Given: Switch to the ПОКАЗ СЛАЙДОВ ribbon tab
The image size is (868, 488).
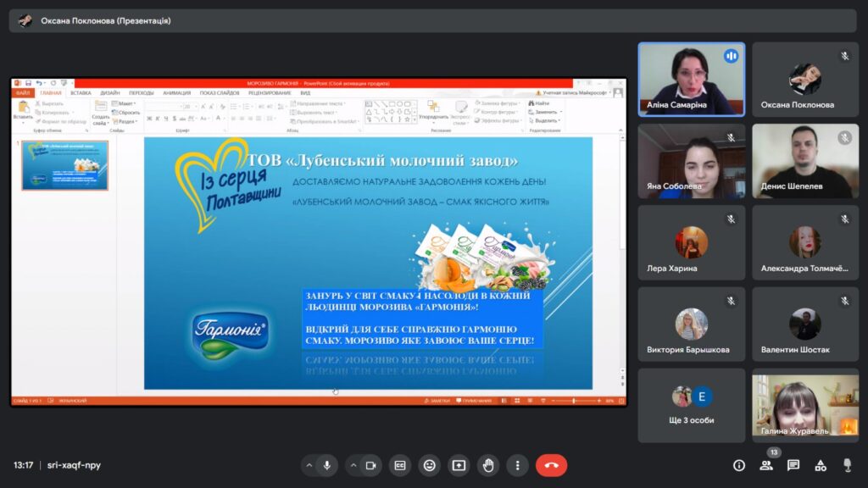Looking at the screenshot, I should [x=220, y=93].
